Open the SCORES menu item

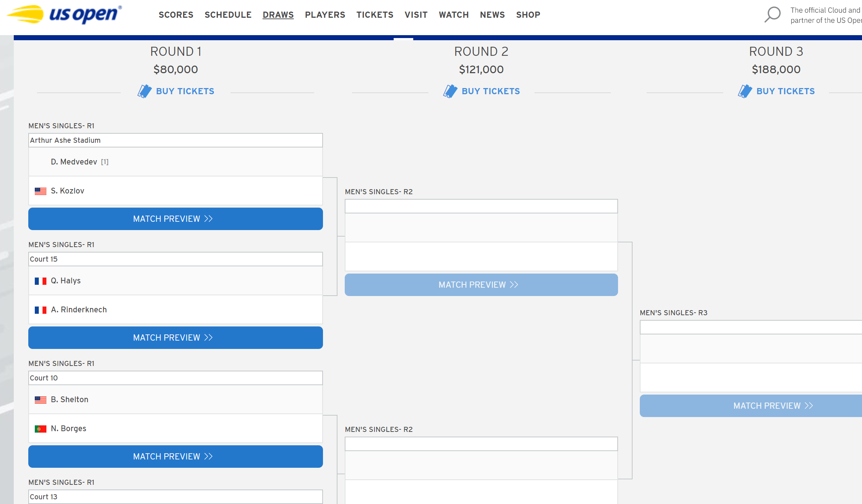(176, 15)
